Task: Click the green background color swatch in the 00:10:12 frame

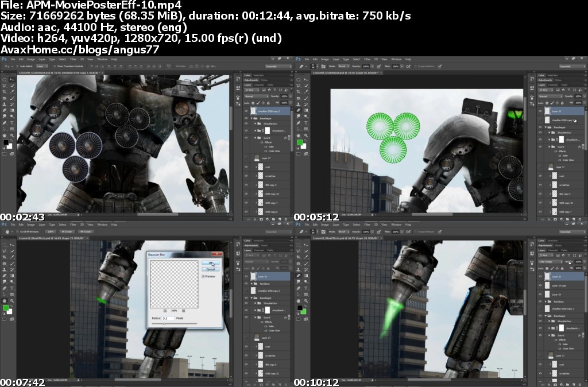Action: point(303,312)
